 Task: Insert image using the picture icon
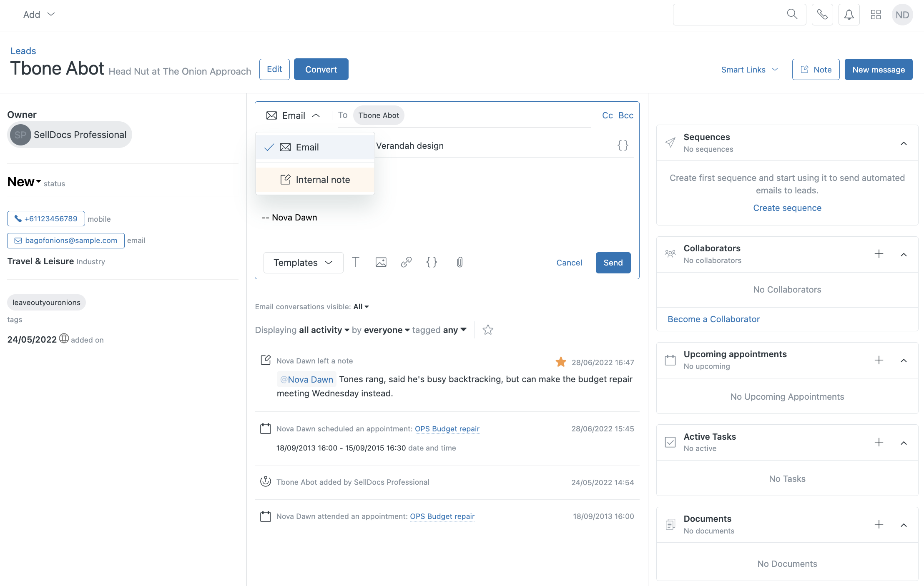point(381,262)
